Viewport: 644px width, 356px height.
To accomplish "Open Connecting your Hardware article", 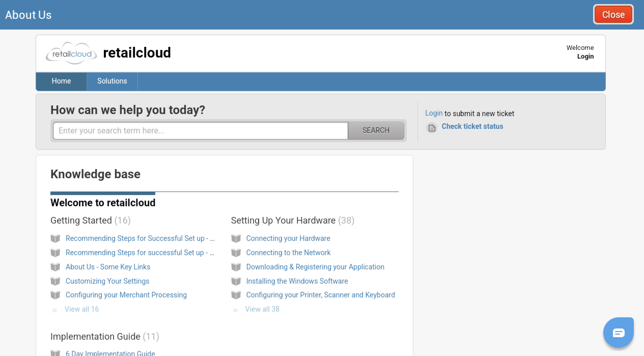I will [288, 238].
